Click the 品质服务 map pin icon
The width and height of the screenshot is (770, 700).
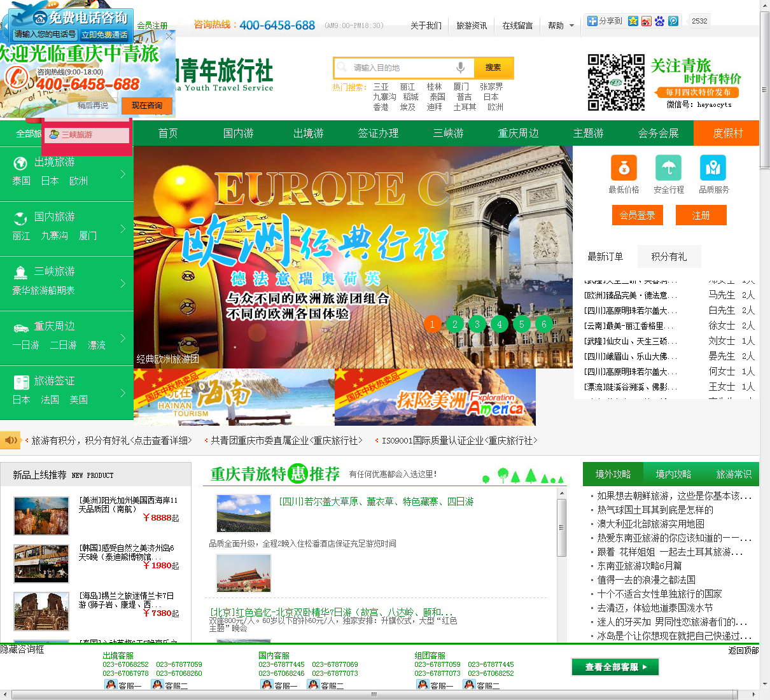pos(713,168)
